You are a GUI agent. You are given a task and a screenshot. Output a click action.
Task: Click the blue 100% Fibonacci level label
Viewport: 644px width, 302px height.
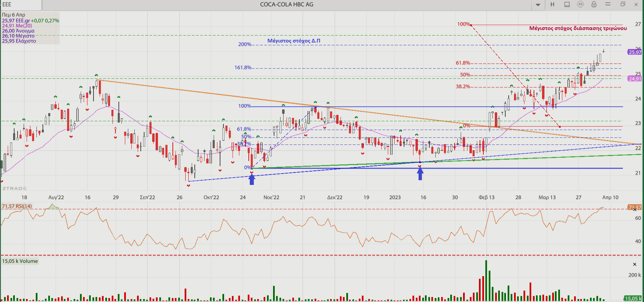coord(245,106)
